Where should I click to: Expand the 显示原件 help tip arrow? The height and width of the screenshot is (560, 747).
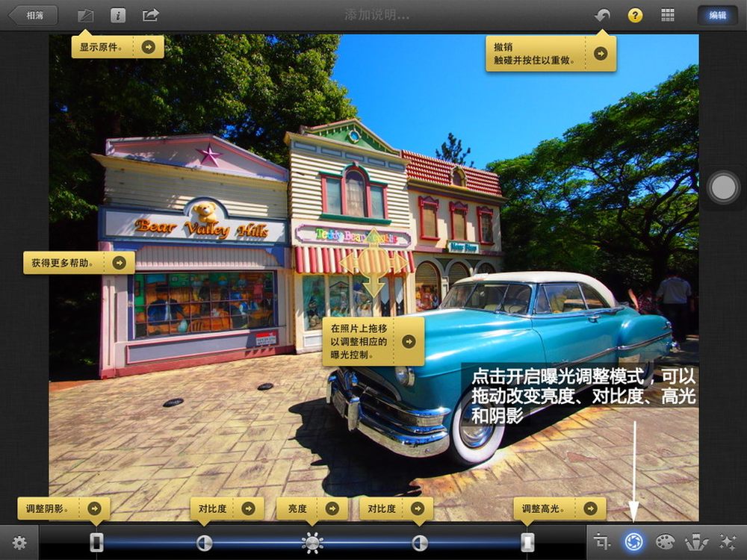pos(149,47)
